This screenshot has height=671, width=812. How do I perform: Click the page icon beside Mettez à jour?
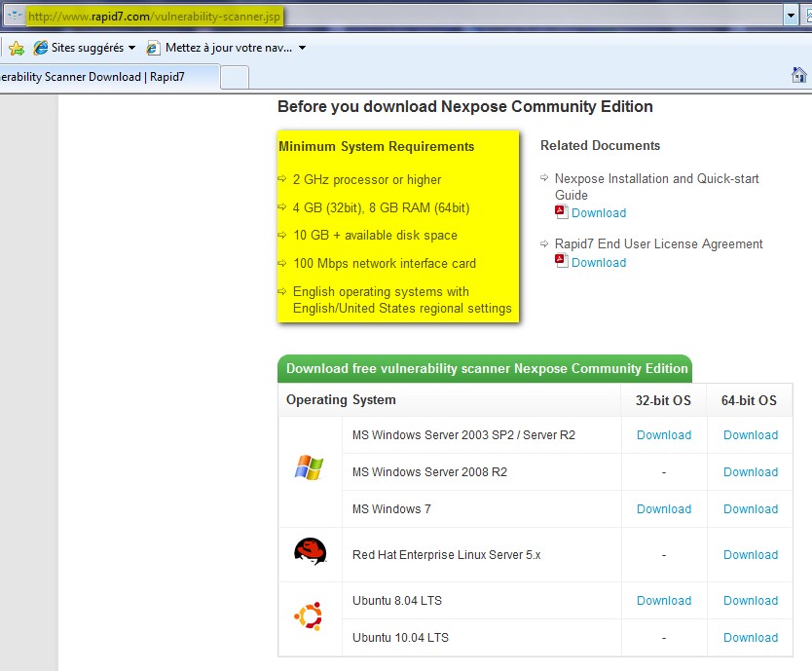pos(153,48)
